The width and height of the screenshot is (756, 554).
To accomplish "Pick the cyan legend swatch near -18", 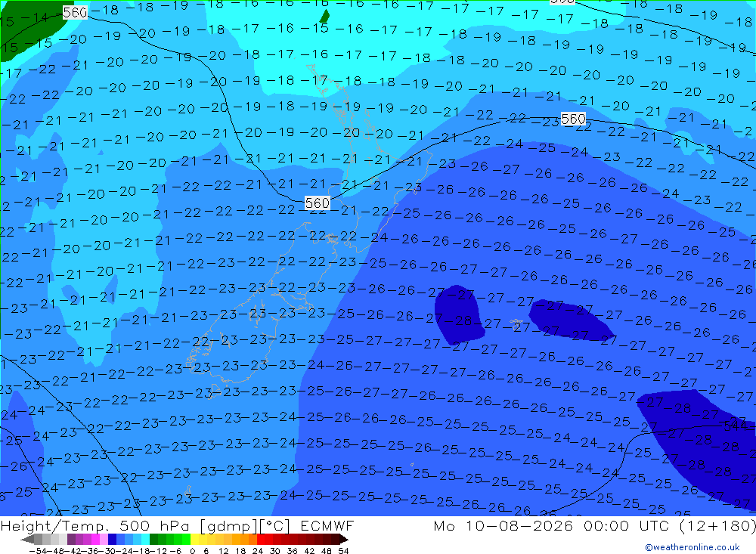I will [145, 539].
